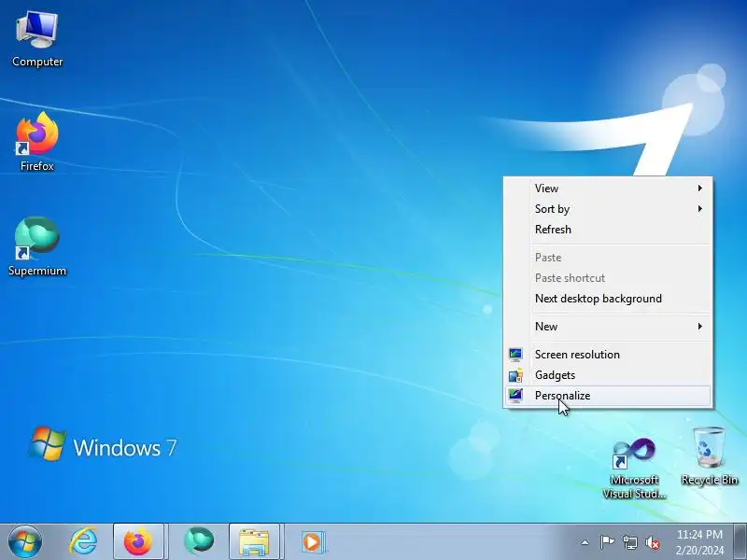Open Action Center flag icon
The height and width of the screenshot is (560, 747).
pos(607,542)
